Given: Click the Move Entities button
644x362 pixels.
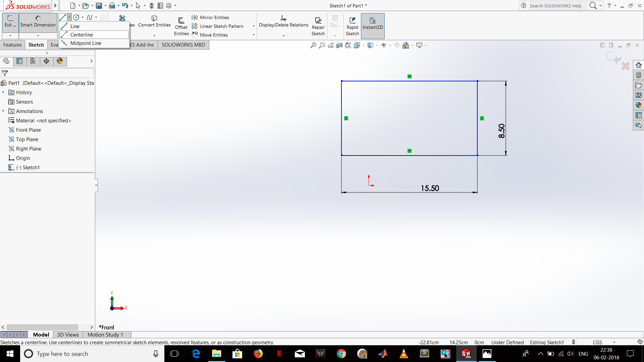Looking at the screenshot, I should [214, 35].
